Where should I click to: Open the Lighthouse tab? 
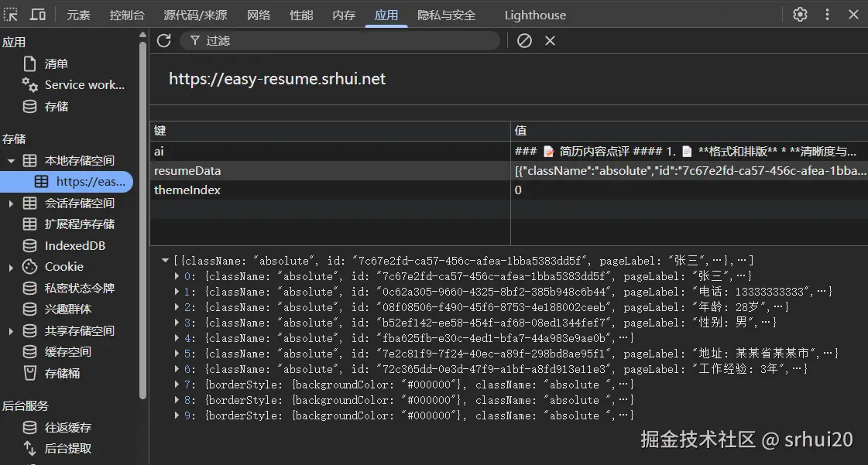(535, 15)
